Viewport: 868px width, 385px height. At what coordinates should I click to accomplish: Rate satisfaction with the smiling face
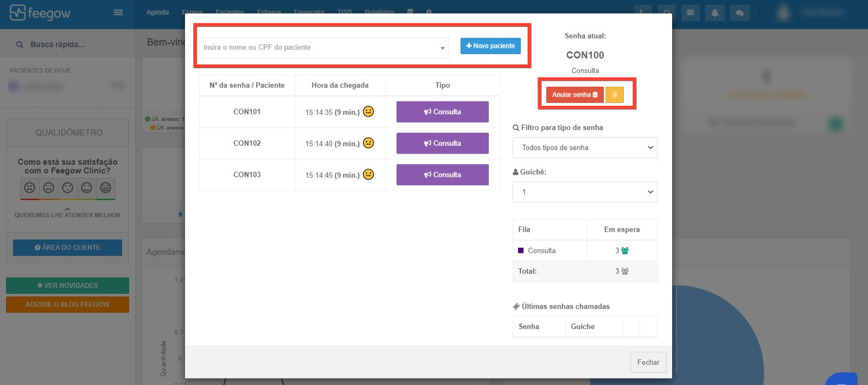pyautogui.click(x=87, y=188)
